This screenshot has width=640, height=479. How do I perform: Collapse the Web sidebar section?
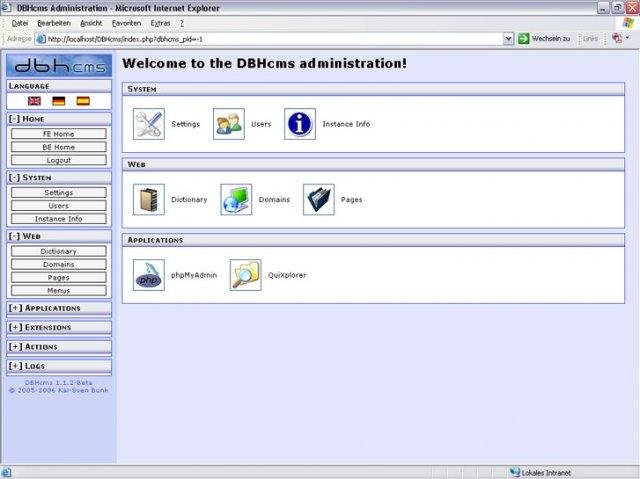pyautogui.click(x=14, y=236)
